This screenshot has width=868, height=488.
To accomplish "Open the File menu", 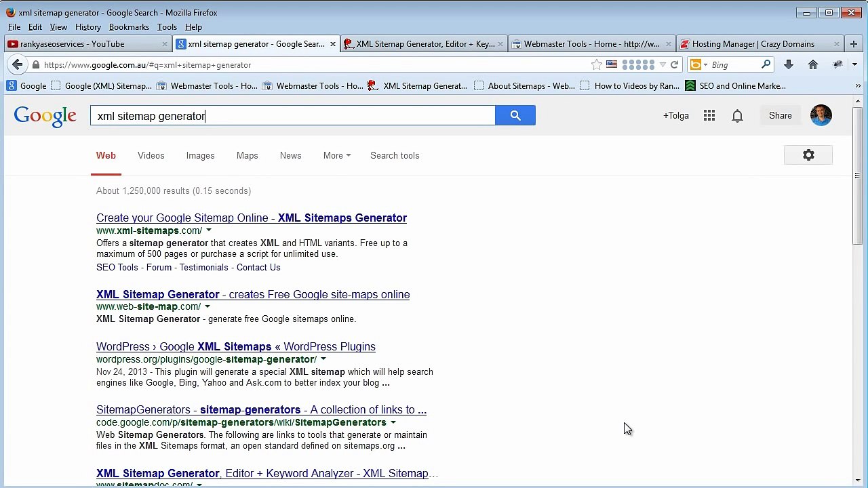I will pos(14,27).
